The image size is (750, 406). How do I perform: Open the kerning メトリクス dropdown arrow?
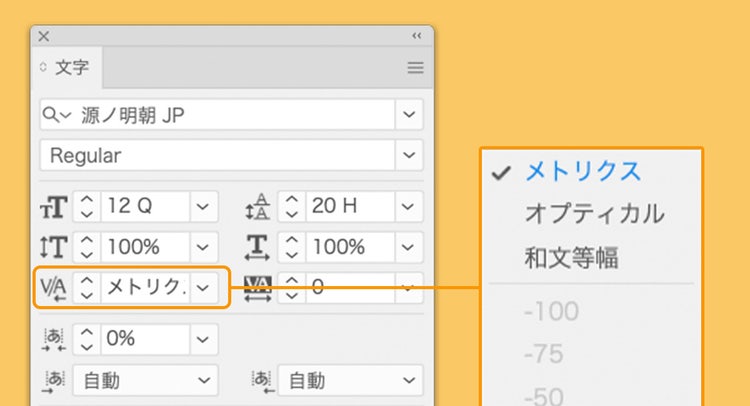203,288
